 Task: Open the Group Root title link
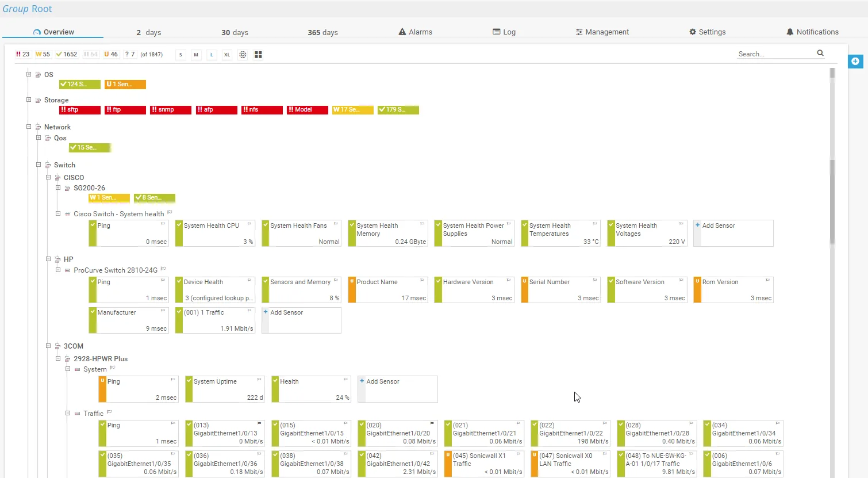pos(27,9)
